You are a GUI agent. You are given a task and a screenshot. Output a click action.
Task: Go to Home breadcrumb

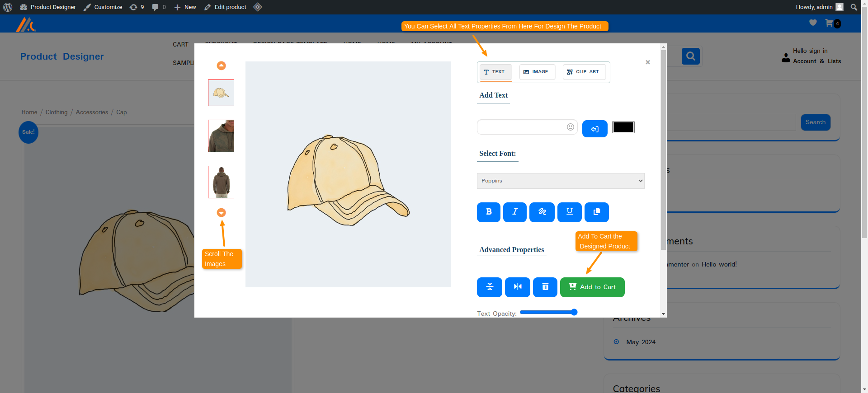[29, 112]
